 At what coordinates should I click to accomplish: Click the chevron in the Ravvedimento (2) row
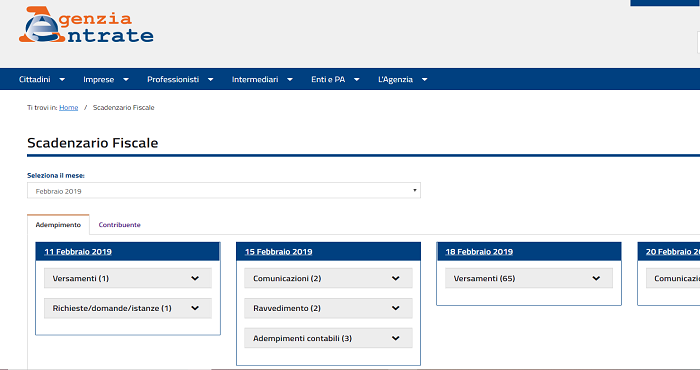[396, 308]
